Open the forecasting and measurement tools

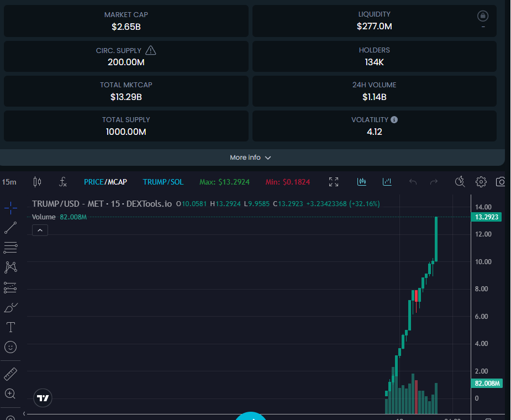click(x=10, y=287)
